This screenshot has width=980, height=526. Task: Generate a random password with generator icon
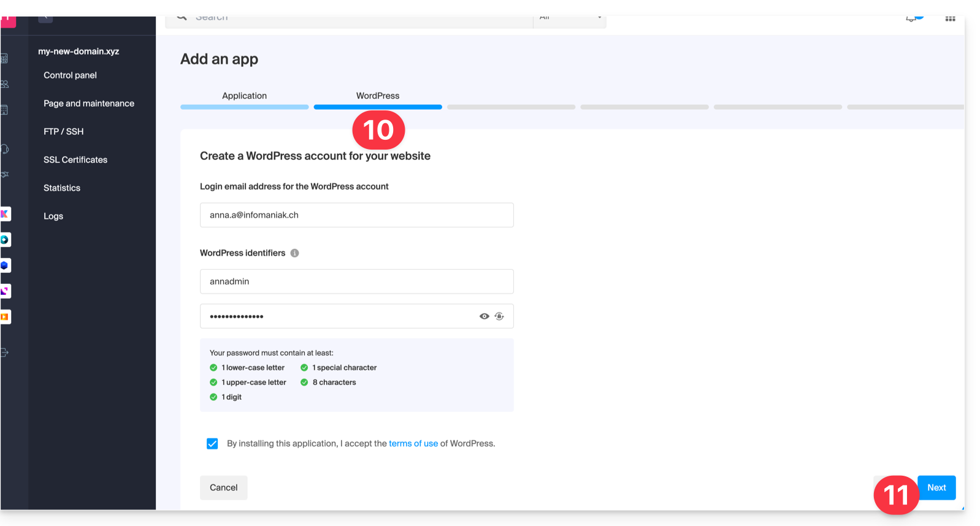(499, 316)
